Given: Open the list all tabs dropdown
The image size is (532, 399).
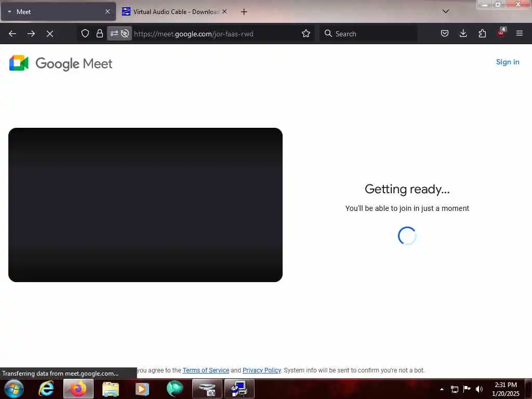Looking at the screenshot, I should point(446,11).
